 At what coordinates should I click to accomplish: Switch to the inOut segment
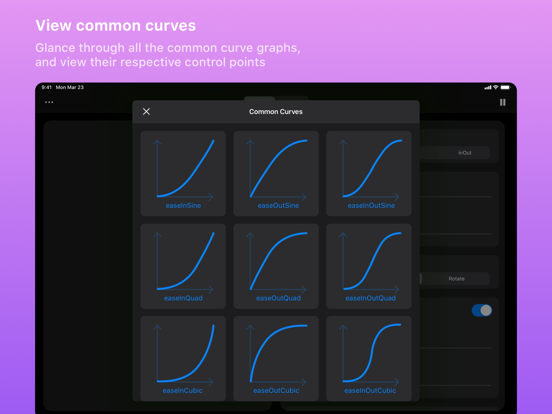[x=465, y=153]
